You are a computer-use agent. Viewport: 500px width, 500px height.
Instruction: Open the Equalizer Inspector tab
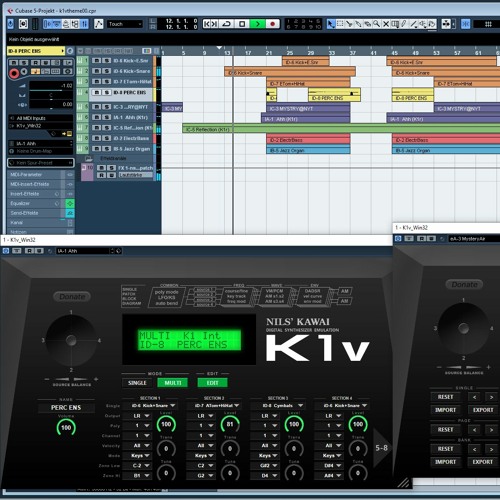tap(36, 203)
